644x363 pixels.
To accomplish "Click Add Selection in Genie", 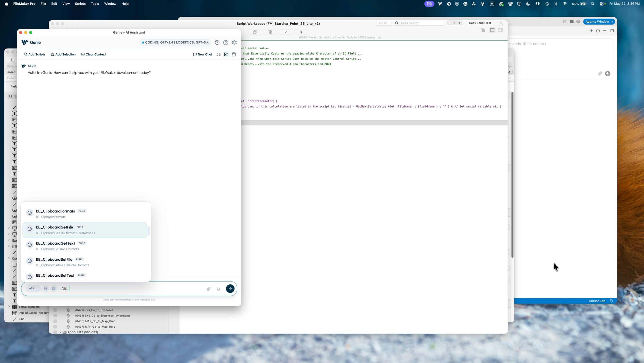I will (x=63, y=54).
